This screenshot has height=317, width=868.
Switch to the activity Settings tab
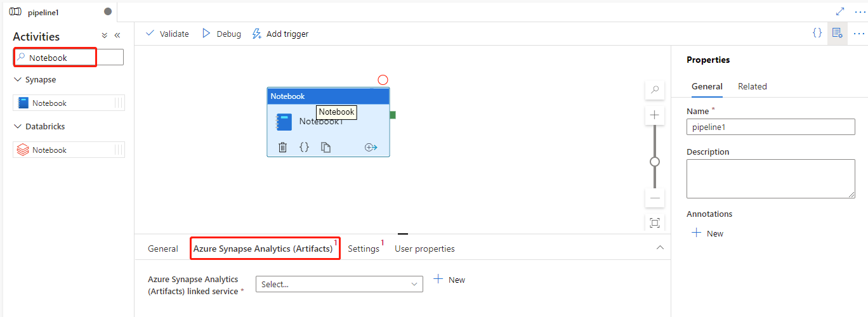coord(364,249)
